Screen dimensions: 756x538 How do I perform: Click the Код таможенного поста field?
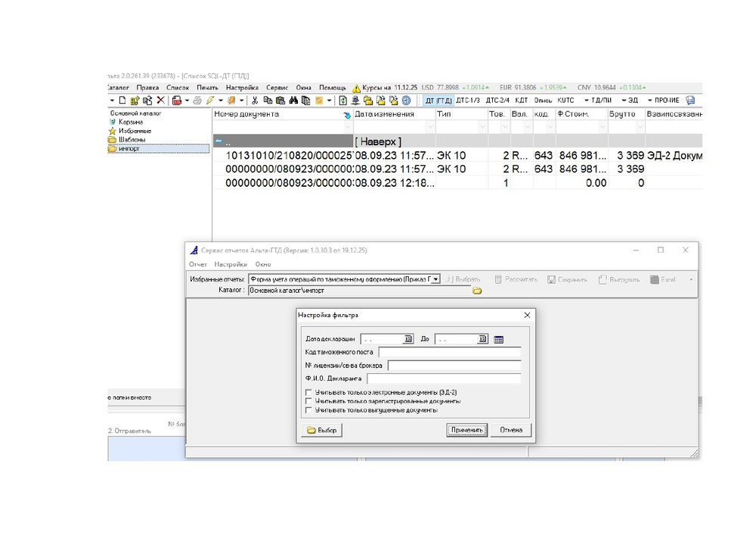coord(449,352)
